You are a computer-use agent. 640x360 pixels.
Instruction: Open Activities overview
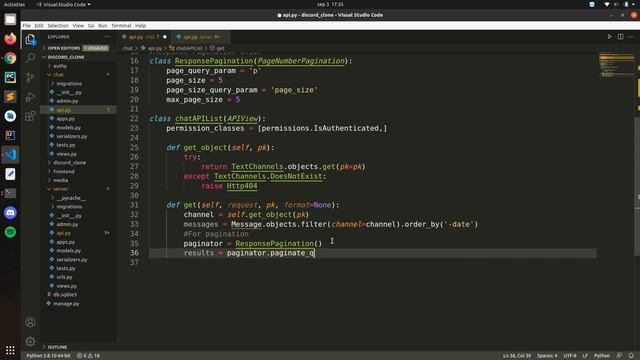(14, 4)
